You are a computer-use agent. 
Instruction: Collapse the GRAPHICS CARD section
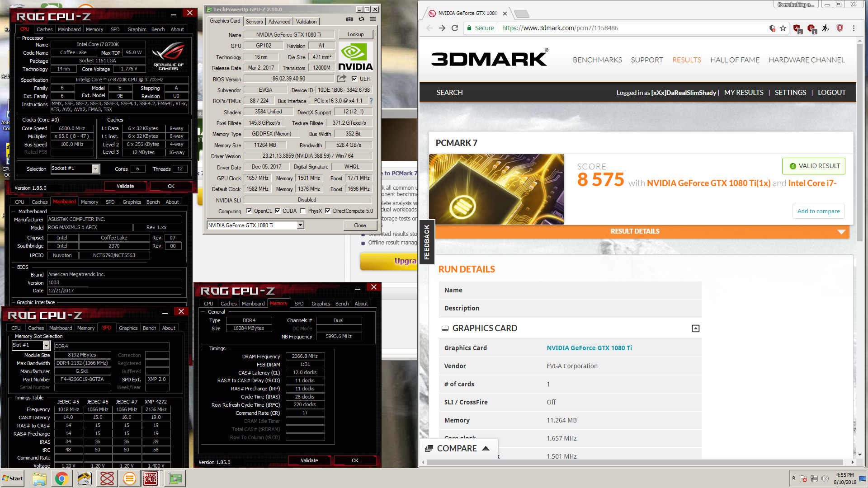[x=696, y=328]
